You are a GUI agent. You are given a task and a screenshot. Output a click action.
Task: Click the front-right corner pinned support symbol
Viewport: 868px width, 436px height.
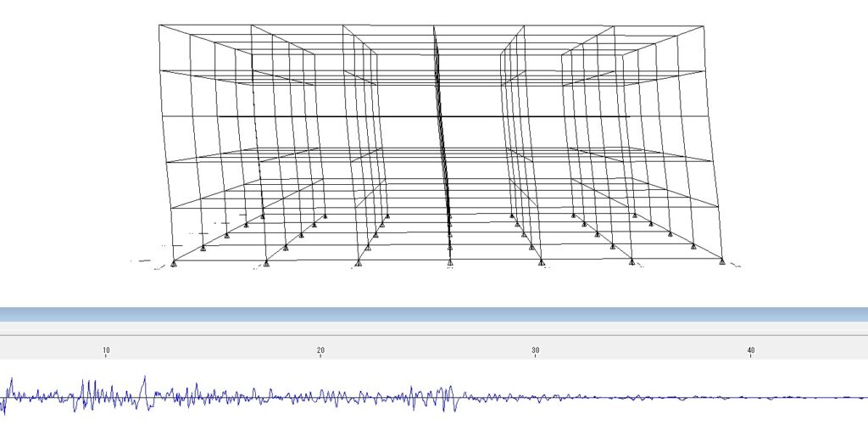click(x=722, y=263)
